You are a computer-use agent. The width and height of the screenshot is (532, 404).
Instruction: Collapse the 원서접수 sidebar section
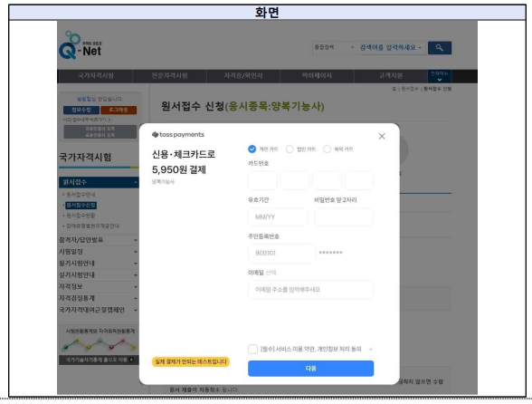(x=99, y=182)
